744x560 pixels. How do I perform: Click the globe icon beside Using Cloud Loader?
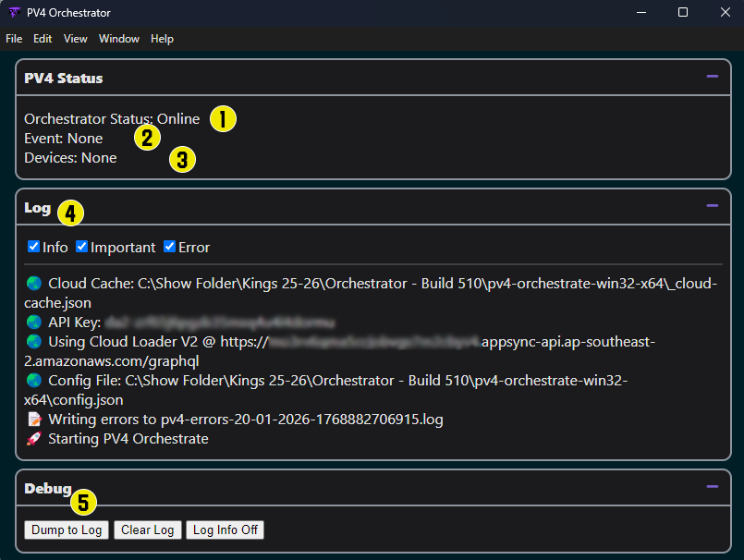coord(34,342)
